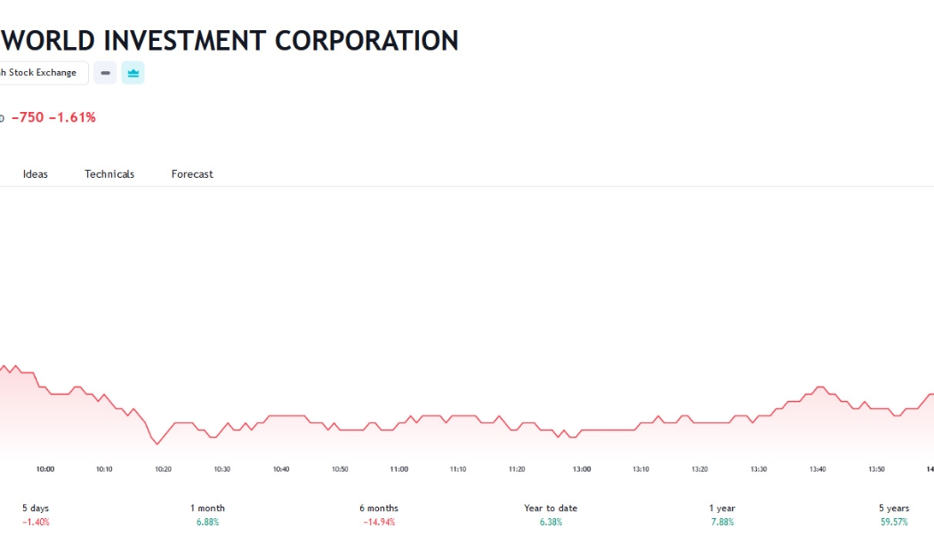Click the 7.88% one year value
The width and height of the screenshot is (934, 560).
pos(722,522)
